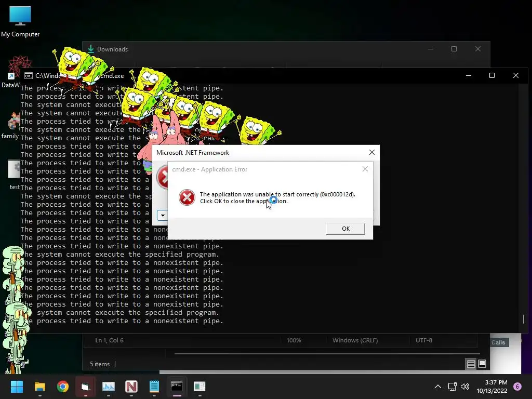Viewport: 532px width, 399px height.
Task: Open the My Computer desktop icon
Action: [20, 21]
